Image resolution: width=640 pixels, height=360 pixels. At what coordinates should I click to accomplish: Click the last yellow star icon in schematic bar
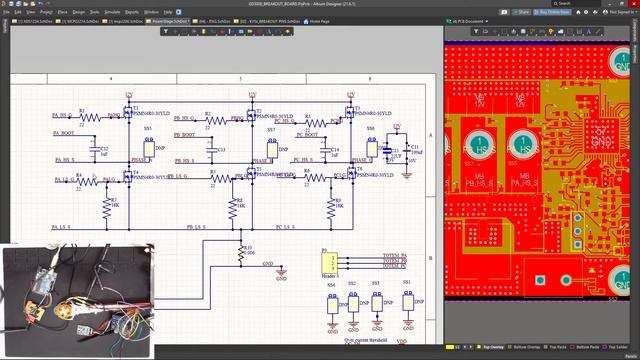click(287, 31)
